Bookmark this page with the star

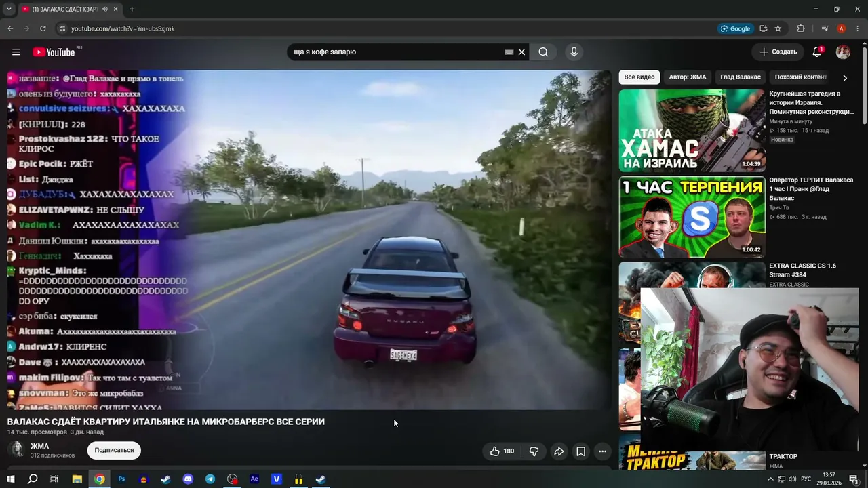coord(778,28)
